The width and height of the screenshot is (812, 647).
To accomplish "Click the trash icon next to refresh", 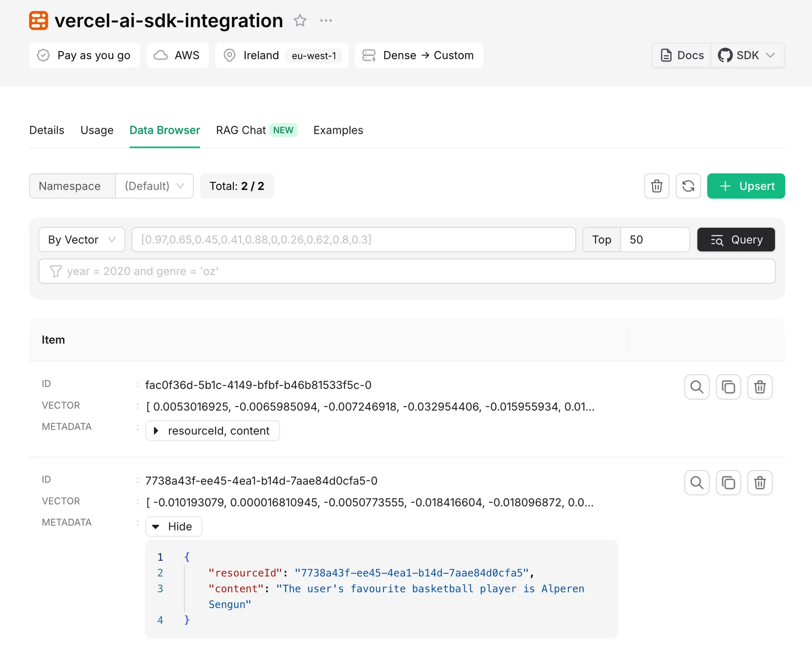I will [x=656, y=186].
